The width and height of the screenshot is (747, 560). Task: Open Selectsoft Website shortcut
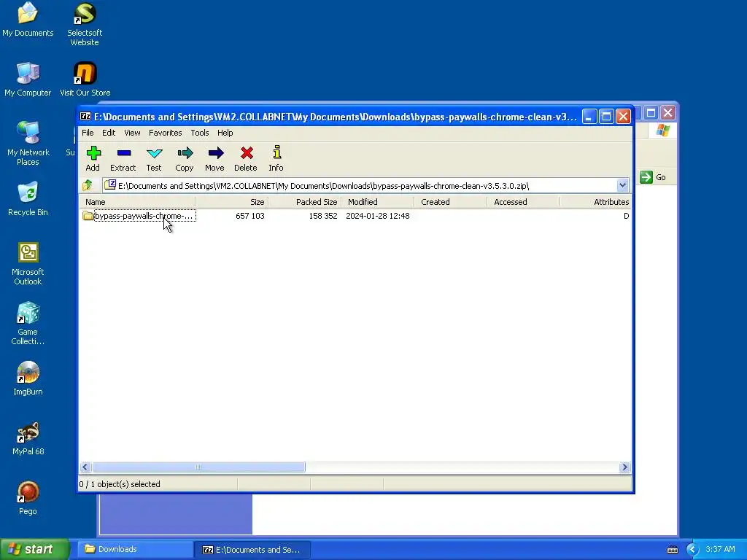85,24
